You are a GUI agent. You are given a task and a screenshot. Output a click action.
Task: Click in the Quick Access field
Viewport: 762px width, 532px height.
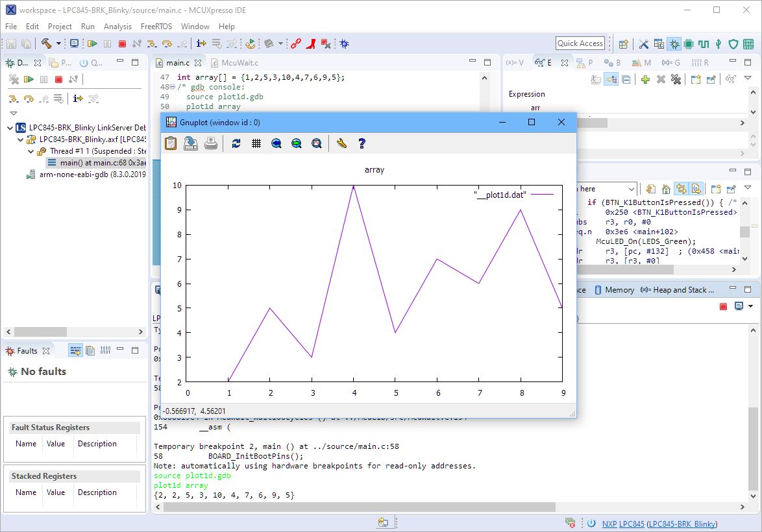tap(580, 43)
